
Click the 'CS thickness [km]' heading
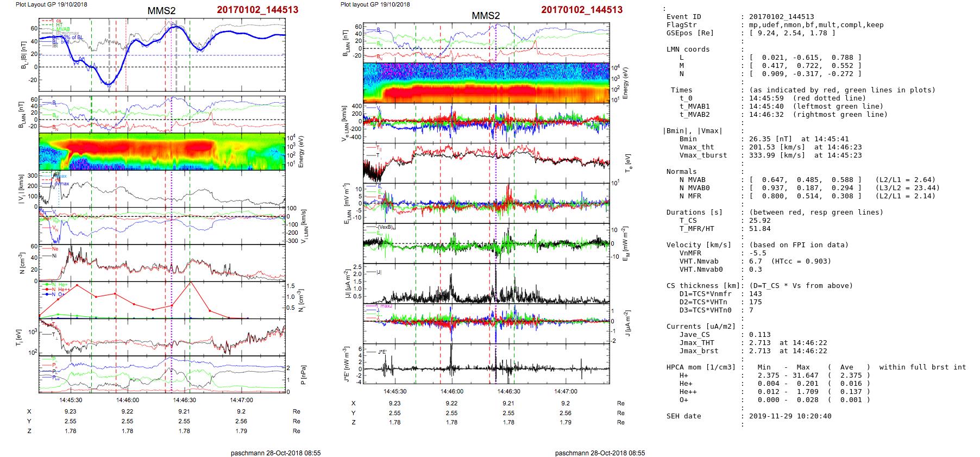(x=703, y=286)
